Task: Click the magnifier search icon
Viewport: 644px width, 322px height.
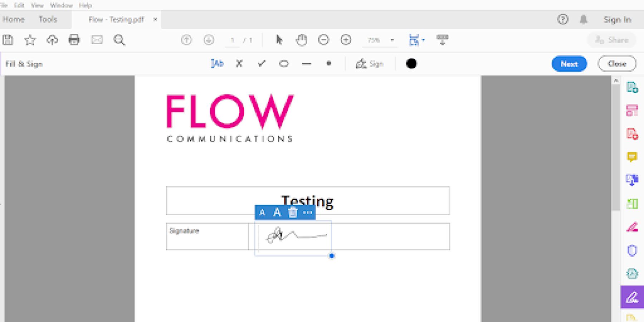Action: 119,40
